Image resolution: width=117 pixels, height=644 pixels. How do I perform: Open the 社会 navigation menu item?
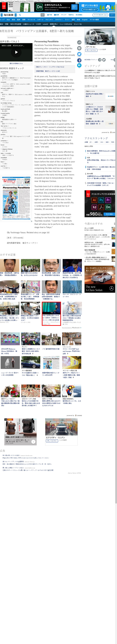pos(8,20)
